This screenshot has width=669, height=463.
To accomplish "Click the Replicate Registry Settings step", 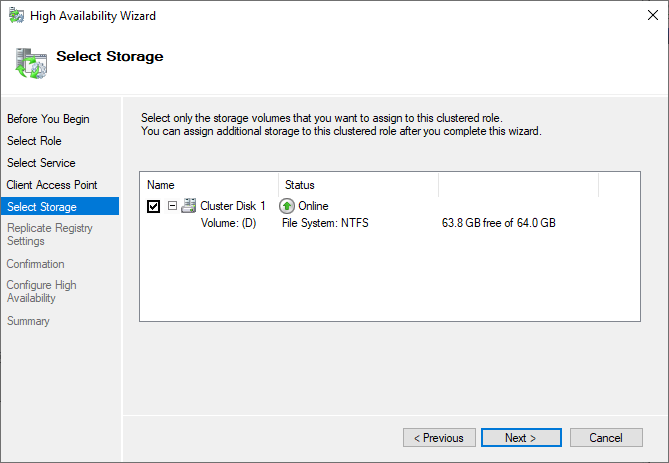I will coord(50,235).
